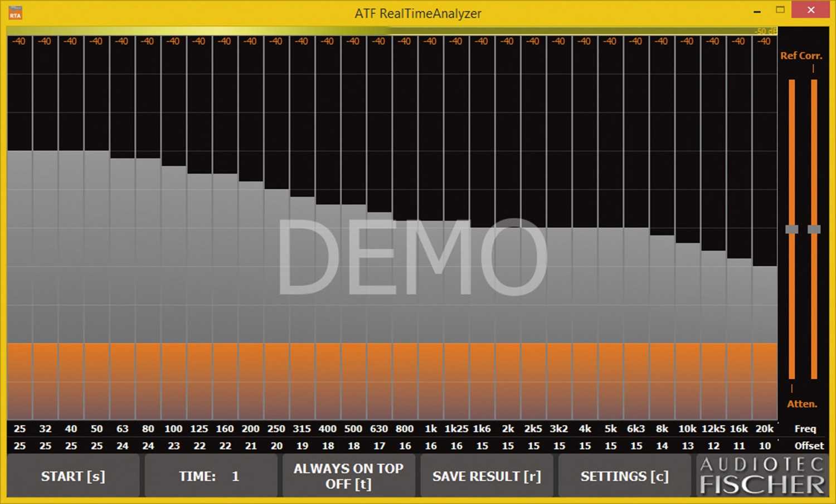
Task: Click the 4k frequency label
Action: [585, 429]
